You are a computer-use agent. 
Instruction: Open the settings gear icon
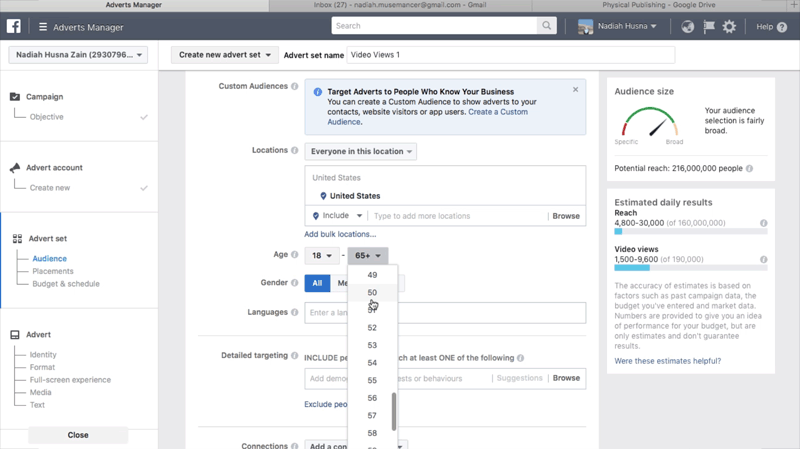point(729,27)
